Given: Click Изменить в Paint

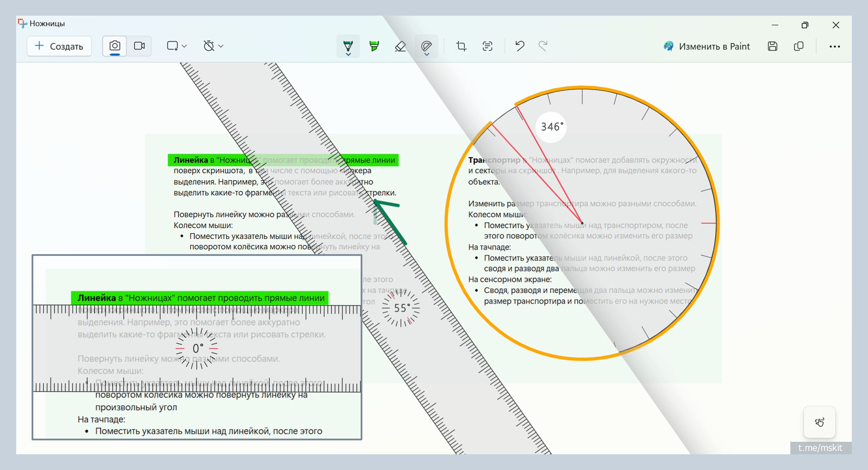Looking at the screenshot, I should pyautogui.click(x=707, y=46).
